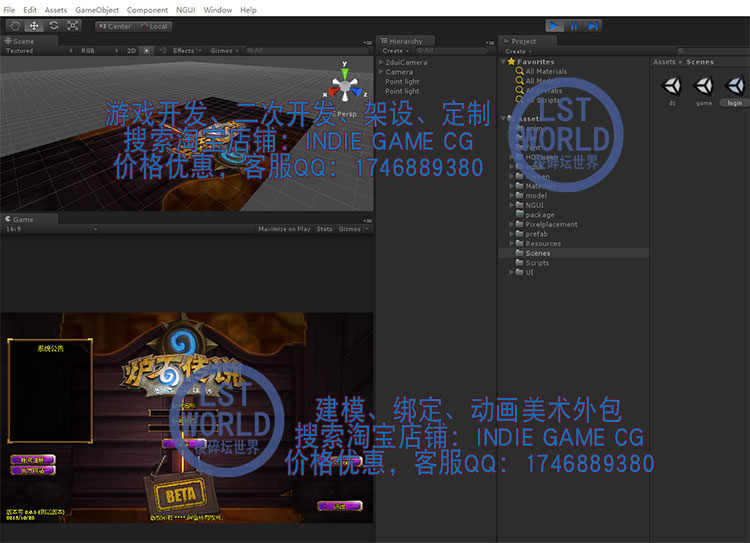Switch to the Hierarchy tab
Viewport: 750px width, 543px height.
coord(406,42)
